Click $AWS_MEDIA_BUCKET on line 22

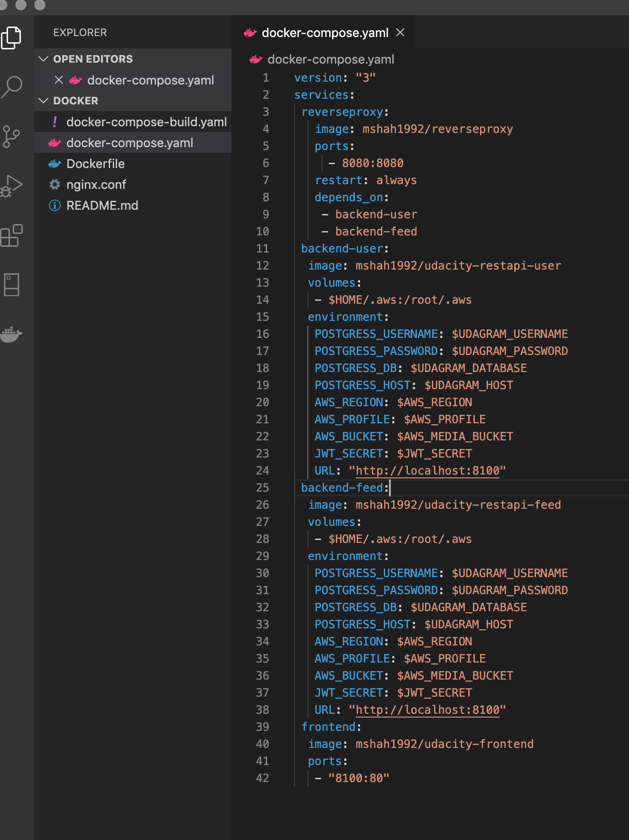click(455, 436)
